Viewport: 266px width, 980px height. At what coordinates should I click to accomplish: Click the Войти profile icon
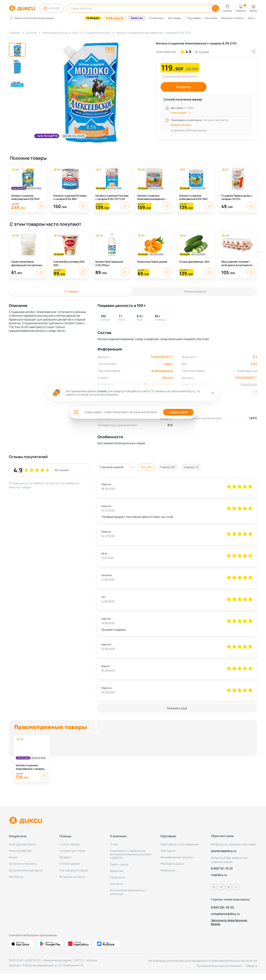(x=253, y=8)
